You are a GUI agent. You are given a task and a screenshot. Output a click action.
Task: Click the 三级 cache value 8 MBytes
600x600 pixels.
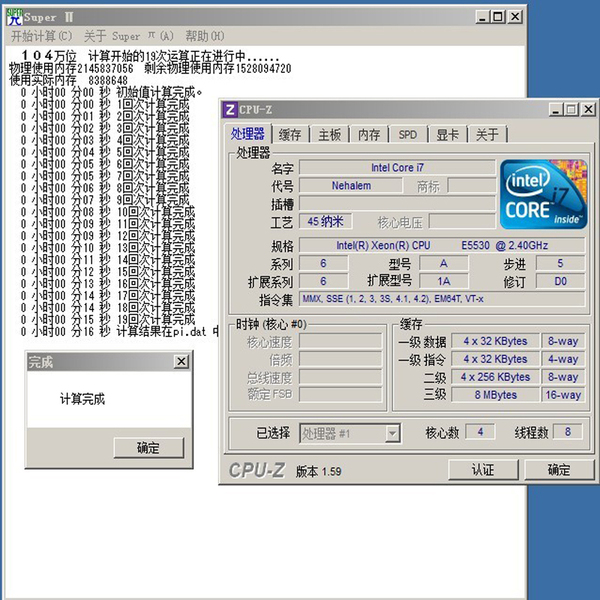tap(496, 395)
